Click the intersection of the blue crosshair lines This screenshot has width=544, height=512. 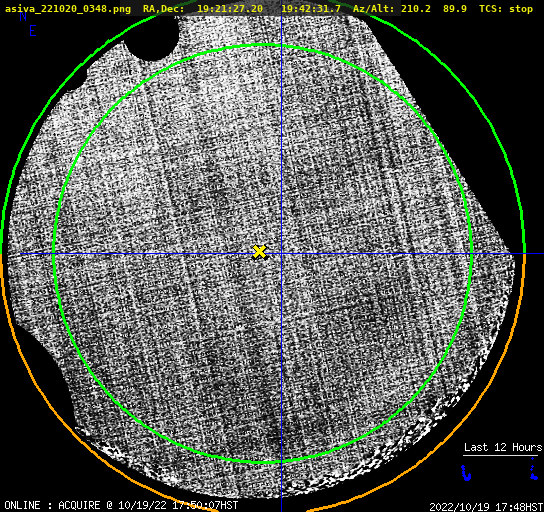pos(281,254)
